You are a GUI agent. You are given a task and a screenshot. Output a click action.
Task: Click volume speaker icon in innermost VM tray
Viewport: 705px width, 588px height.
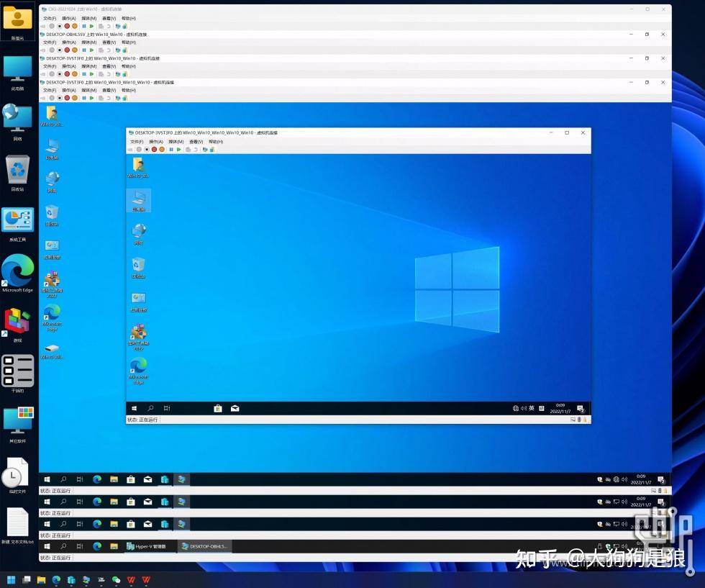click(x=524, y=409)
